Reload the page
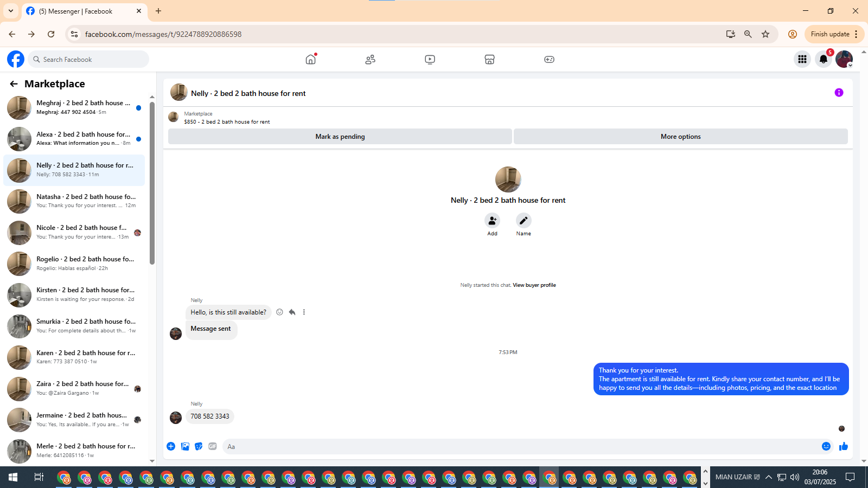This screenshot has width=868, height=488. [x=51, y=34]
